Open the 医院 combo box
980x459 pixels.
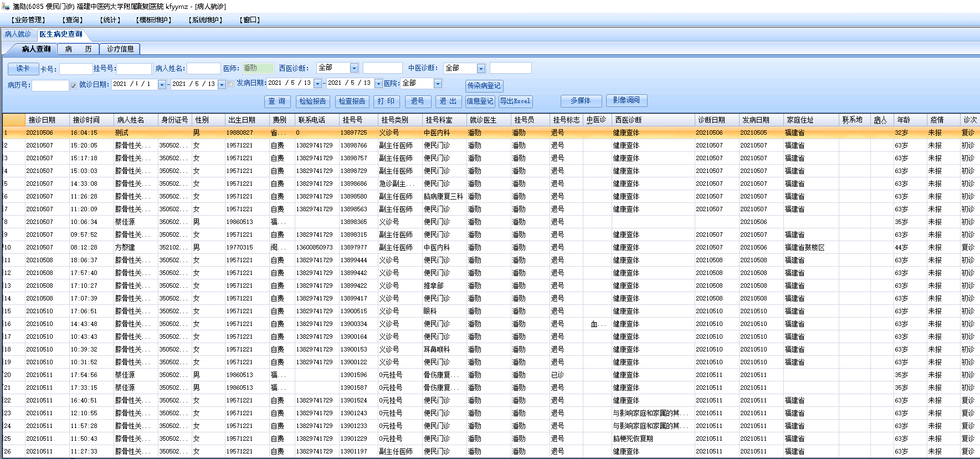438,84
